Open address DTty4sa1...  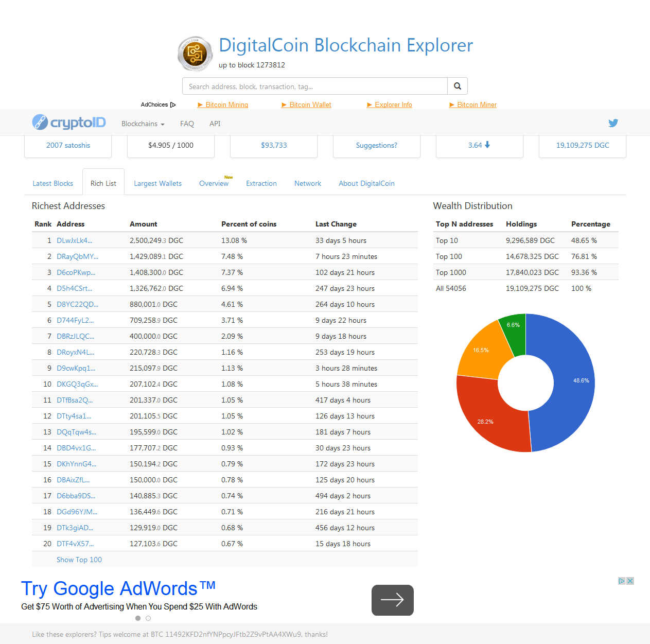[74, 416]
